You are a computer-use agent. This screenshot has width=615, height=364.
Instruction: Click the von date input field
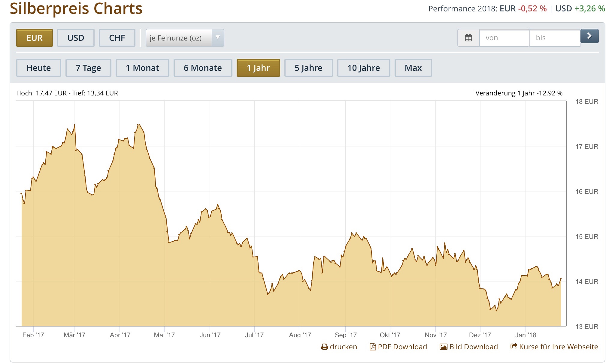[x=504, y=38]
